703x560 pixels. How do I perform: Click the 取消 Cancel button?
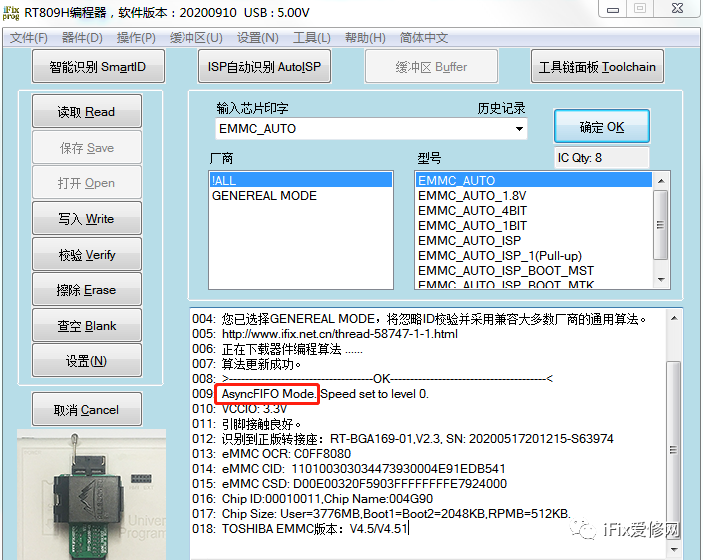click(87, 409)
